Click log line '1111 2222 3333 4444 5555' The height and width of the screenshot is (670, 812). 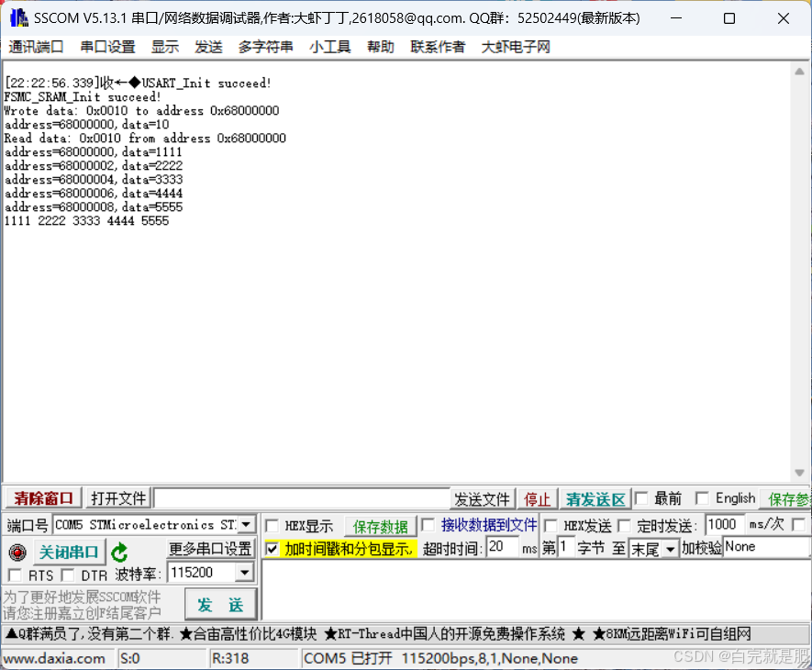[x=86, y=221]
